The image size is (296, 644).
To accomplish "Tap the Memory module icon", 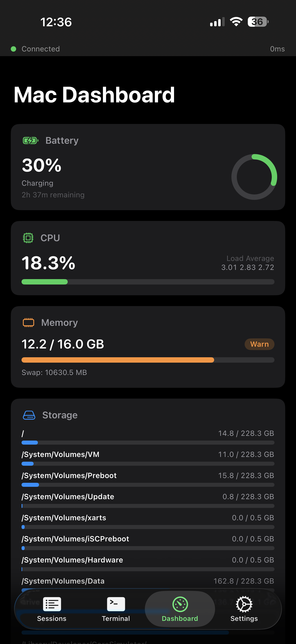I will pyautogui.click(x=28, y=322).
